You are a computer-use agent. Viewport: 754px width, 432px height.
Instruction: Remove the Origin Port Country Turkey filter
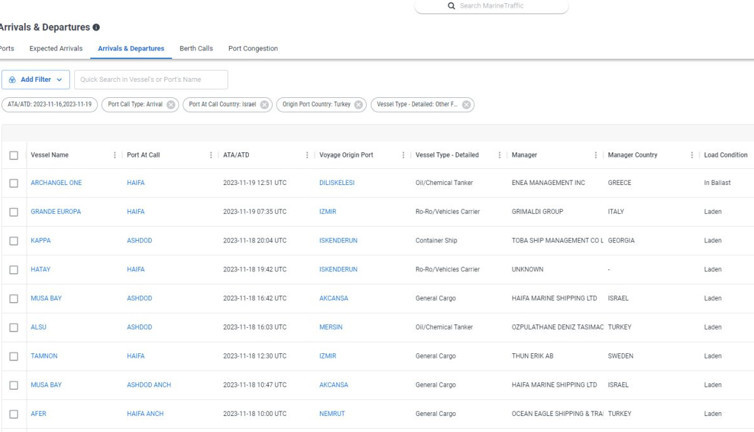359,104
